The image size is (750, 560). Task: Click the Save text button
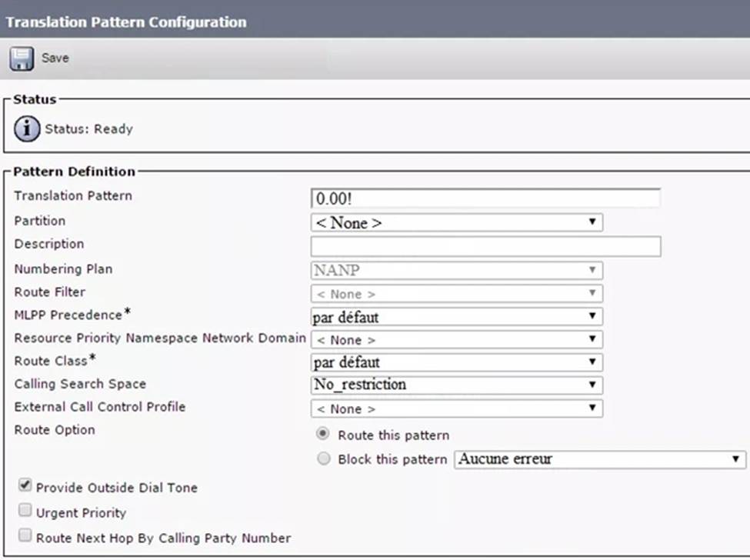pyautogui.click(x=55, y=58)
